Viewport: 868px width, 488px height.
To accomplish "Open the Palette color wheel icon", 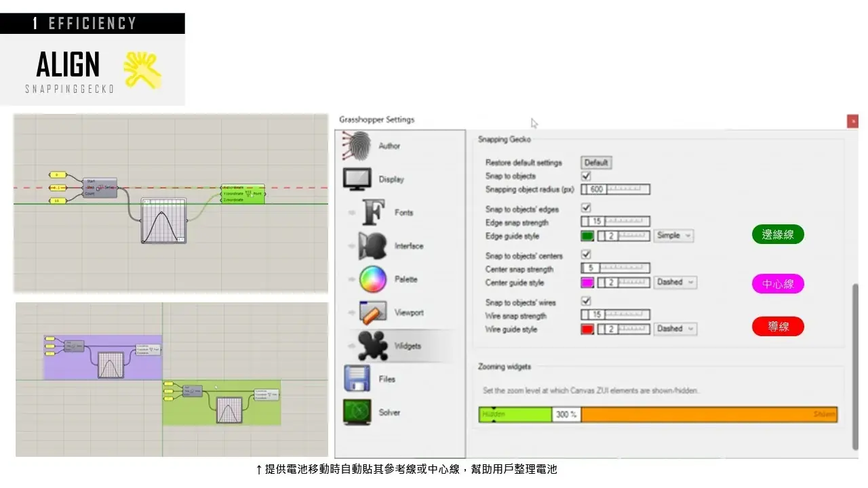I will (373, 279).
